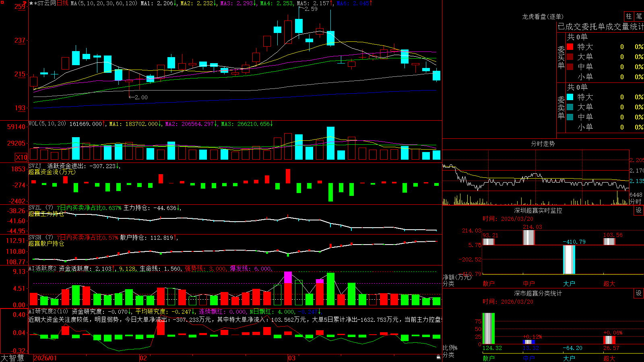Click the 大智慧 label at bottom-left
The image size is (644, 362).
[12, 358]
